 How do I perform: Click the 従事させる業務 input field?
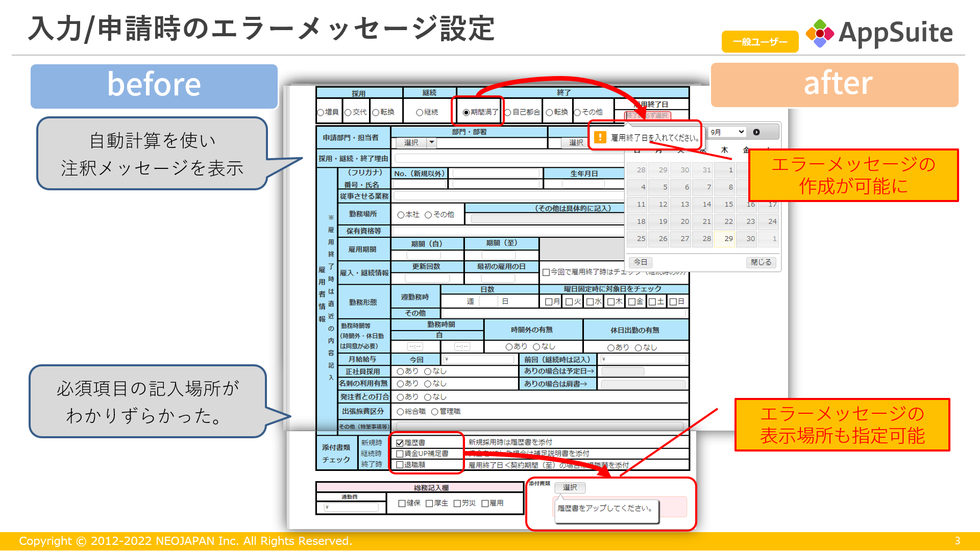[x=509, y=196]
